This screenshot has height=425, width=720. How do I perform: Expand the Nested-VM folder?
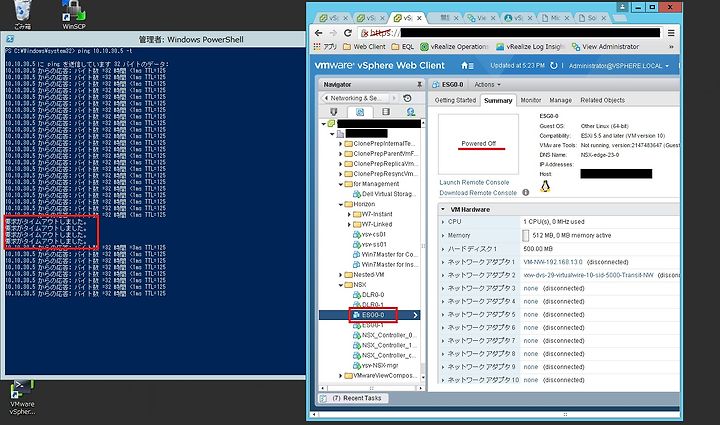point(341,275)
